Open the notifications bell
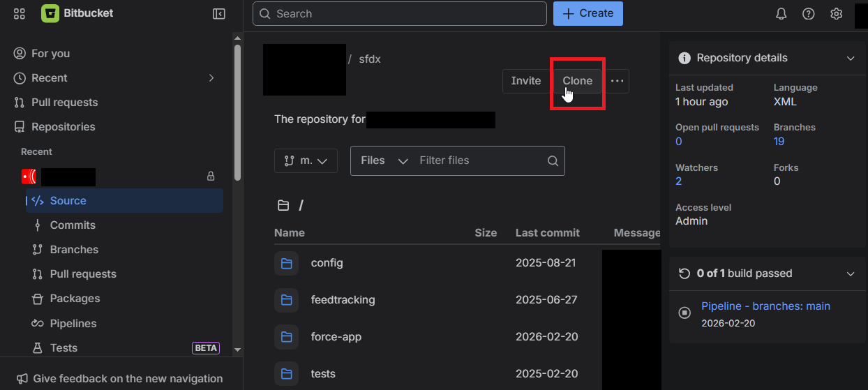Viewport: 868px width, 390px height. click(781, 14)
